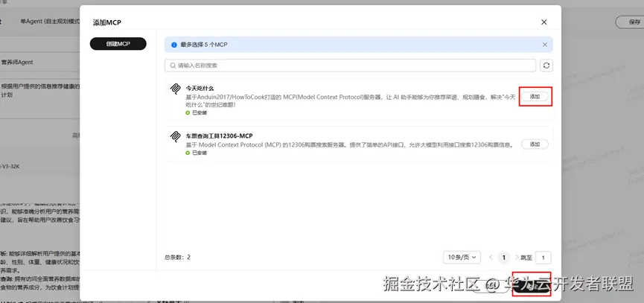
Task: Refresh the MCP list
Action: 546,66
